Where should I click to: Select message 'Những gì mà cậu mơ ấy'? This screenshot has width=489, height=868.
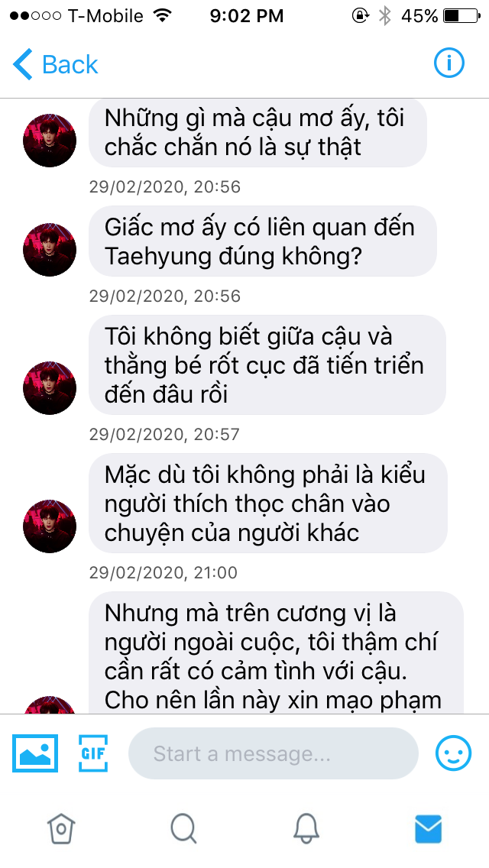[257, 133]
